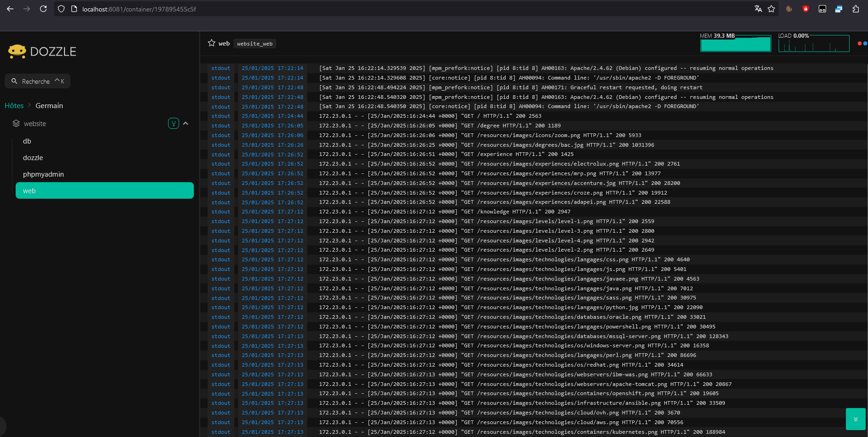Click the LOAD CPU chart

pyautogui.click(x=814, y=43)
